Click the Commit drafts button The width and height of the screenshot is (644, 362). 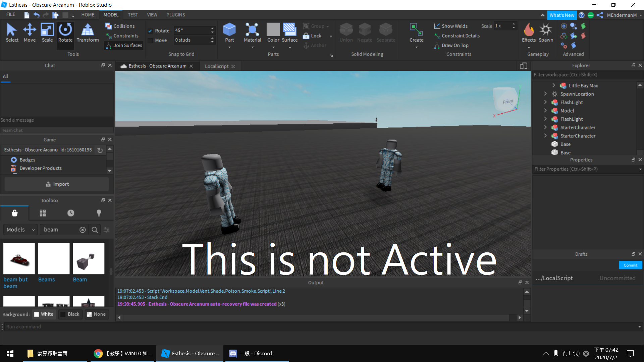[x=630, y=265]
